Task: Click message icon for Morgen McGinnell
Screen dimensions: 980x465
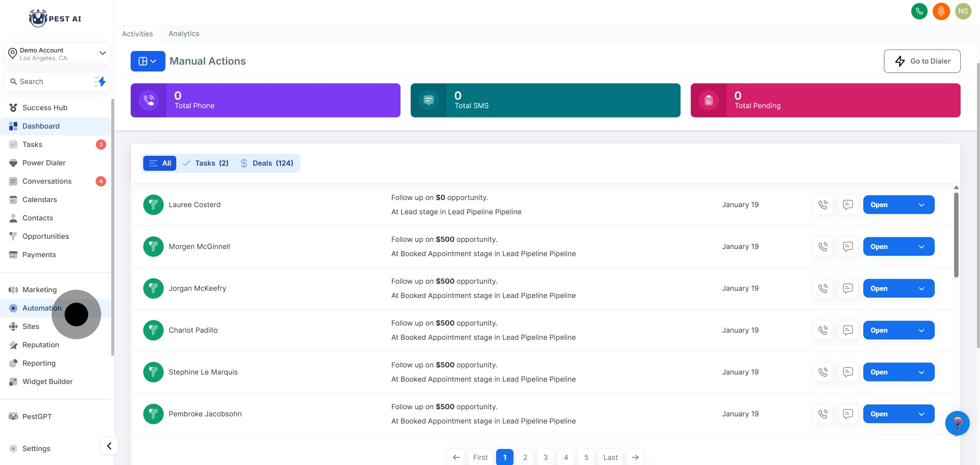Action: coord(847,246)
